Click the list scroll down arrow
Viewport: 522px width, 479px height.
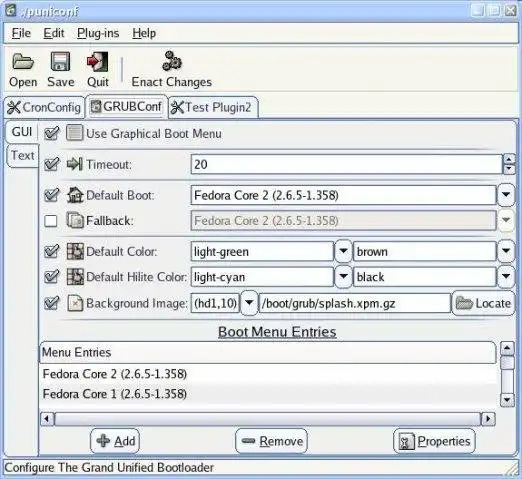[507, 400]
